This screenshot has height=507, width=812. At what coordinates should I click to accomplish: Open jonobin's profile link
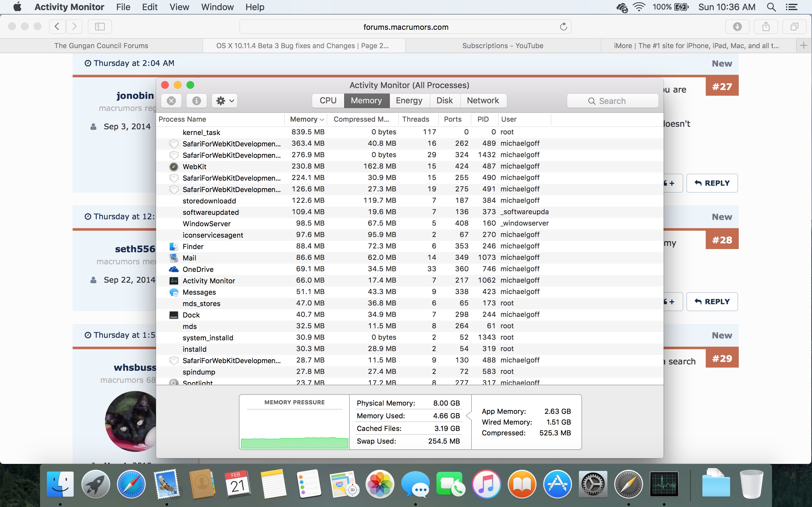pyautogui.click(x=135, y=96)
